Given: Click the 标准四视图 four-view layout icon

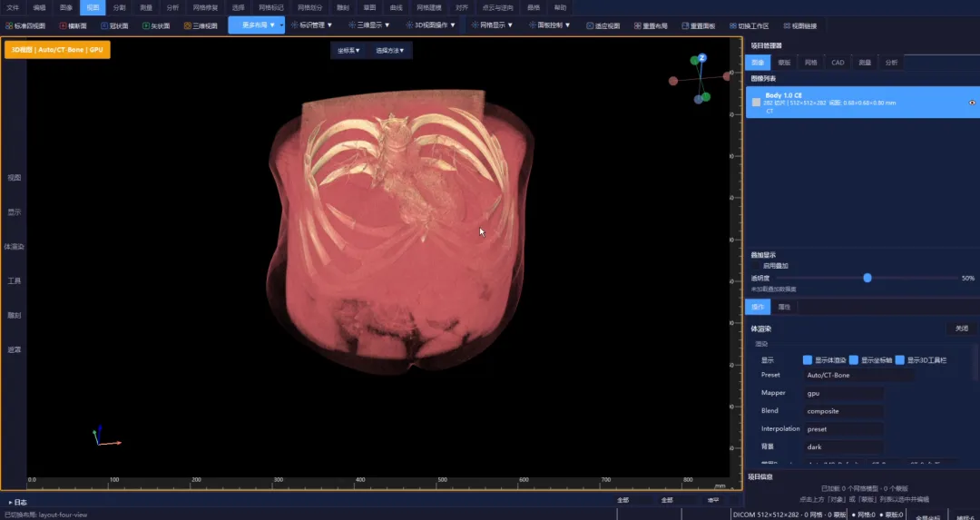Looking at the screenshot, I should tap(9, 25).
